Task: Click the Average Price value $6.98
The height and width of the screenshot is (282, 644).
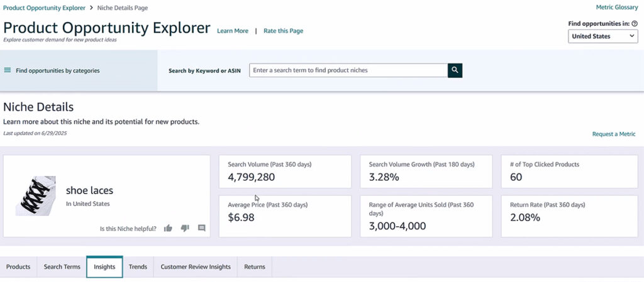Action: coord(241,217)
